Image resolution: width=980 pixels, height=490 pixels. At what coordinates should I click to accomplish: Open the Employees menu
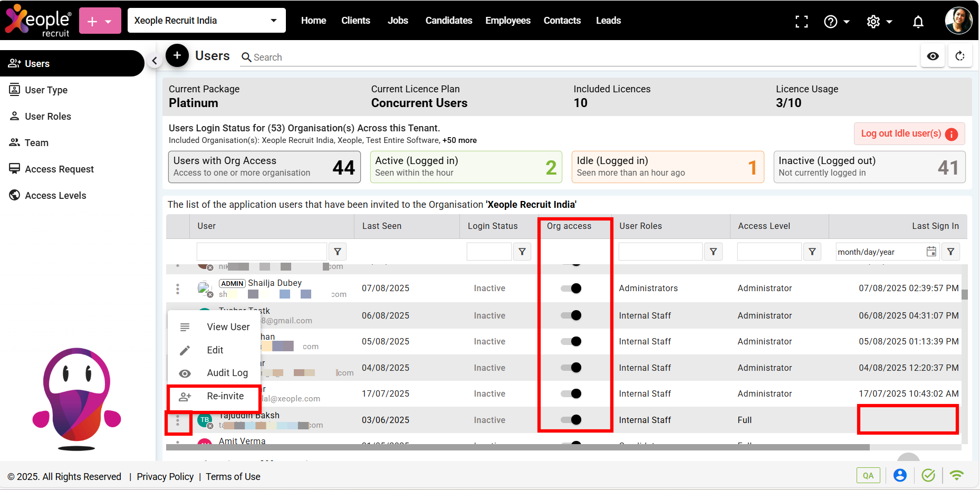pyautogui.click(x=508, y=21)
